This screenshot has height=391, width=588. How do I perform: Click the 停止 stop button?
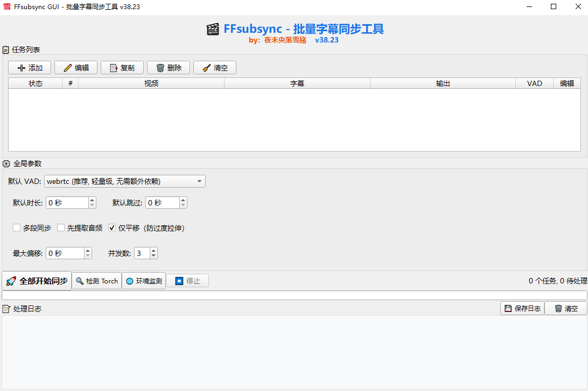click(x=187, y=281)
